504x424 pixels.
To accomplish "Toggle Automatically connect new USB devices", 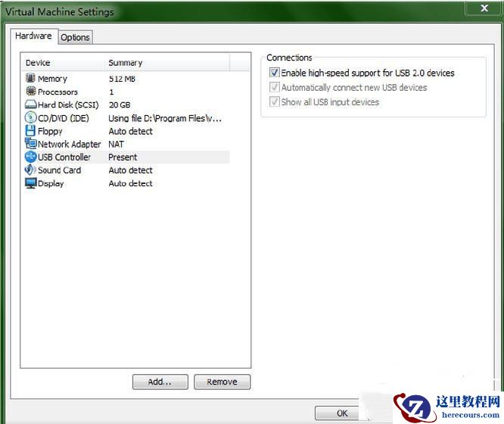I will (x=274, y=87).
